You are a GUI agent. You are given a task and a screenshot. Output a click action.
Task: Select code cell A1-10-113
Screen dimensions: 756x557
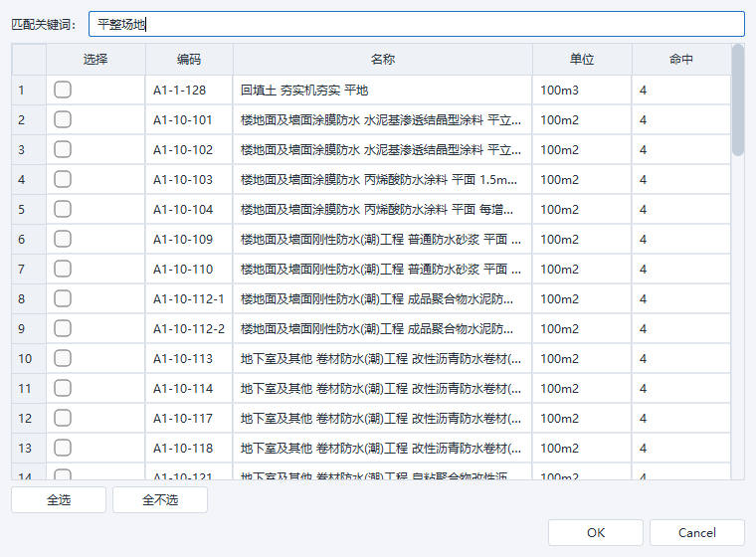tap(189, 359)
